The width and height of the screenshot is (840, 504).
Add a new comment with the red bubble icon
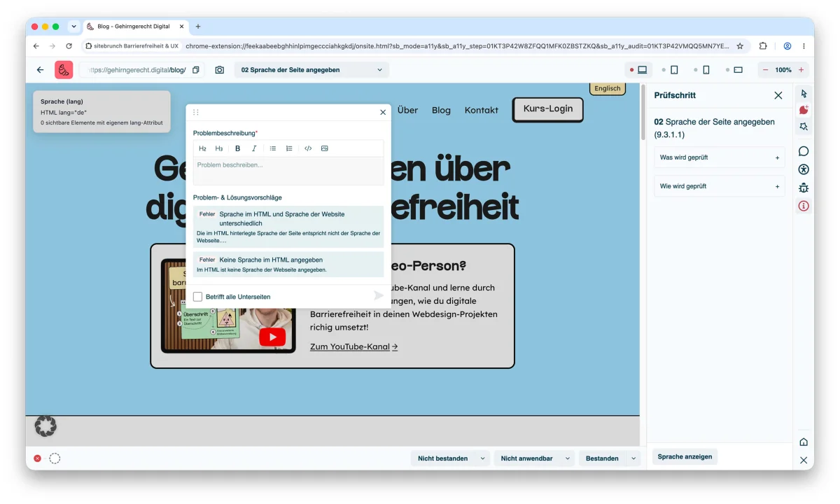(804, 110)
